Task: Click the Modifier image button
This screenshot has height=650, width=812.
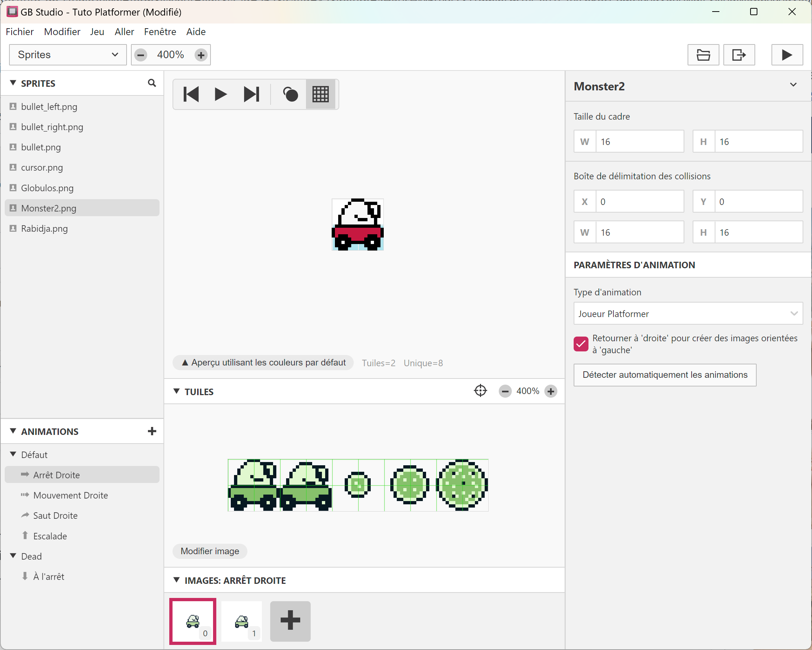Action: tap(210, 551)
